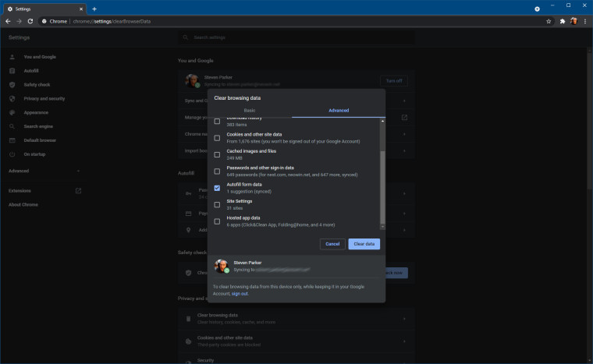This screenshot has width=593, height=364.
Task: Open the Extensions puzzle piece icon
Action: [x=562, y=21]
